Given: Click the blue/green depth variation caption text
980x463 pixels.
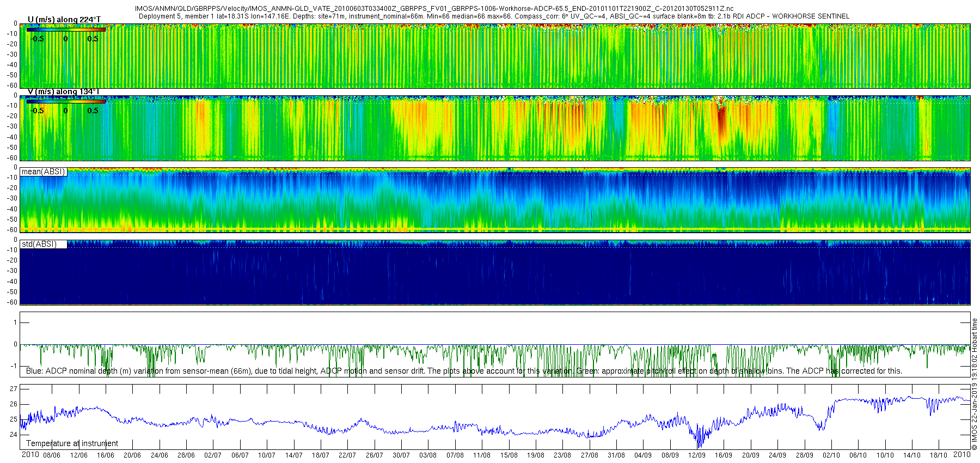Looking at the screenshot, I should [x=464, y=371].
